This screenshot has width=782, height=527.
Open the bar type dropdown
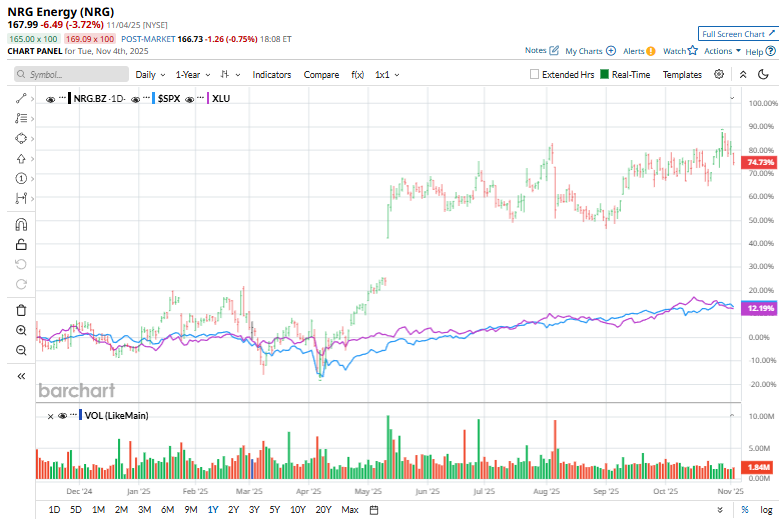[x=230, y=74]
